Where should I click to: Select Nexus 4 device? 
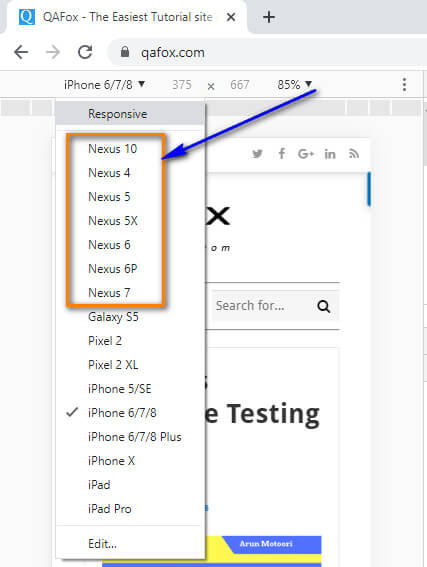point(130,173)
